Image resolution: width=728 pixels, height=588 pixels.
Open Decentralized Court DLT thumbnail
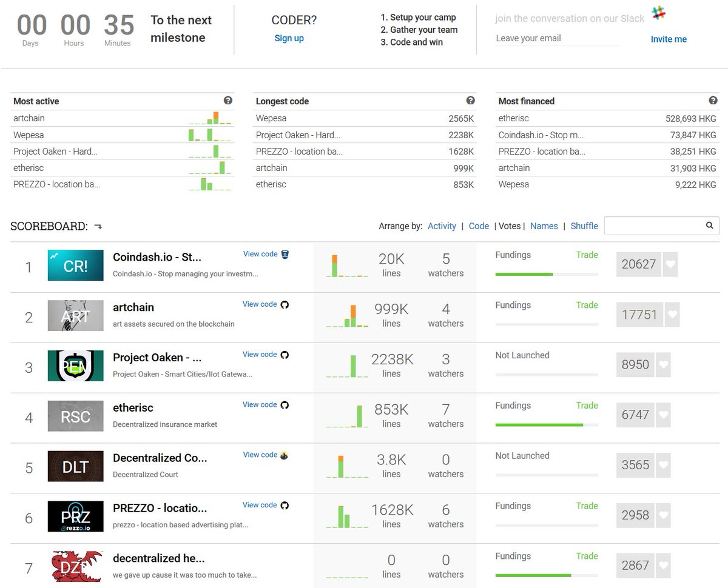tap(76, 466)
